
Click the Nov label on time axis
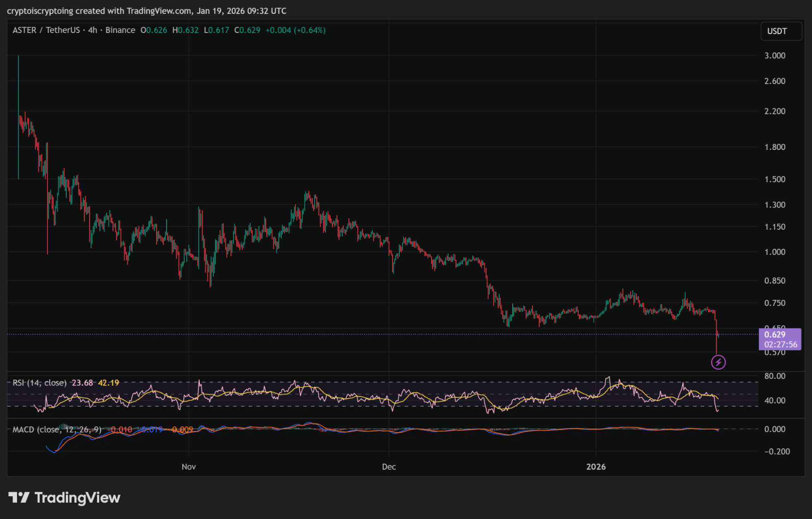[x=188, y=467]
